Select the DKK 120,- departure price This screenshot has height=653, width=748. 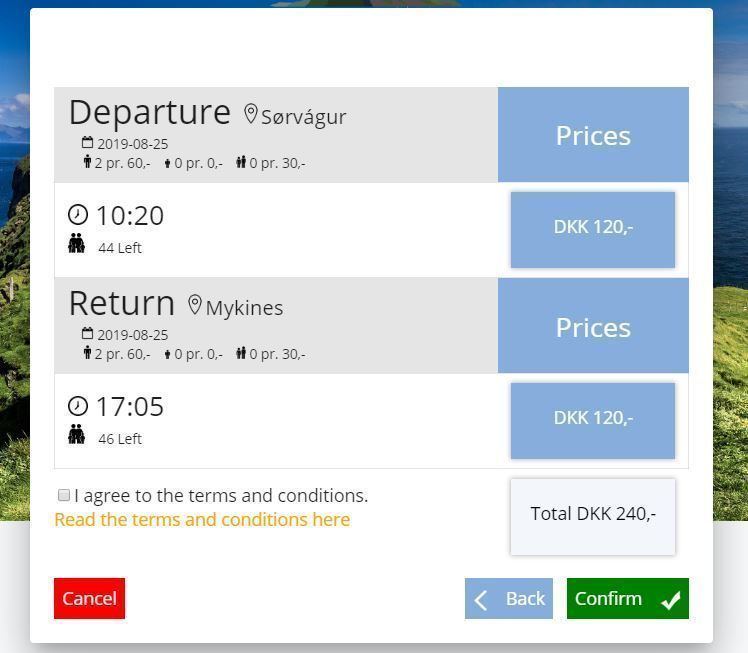point(593,230)
